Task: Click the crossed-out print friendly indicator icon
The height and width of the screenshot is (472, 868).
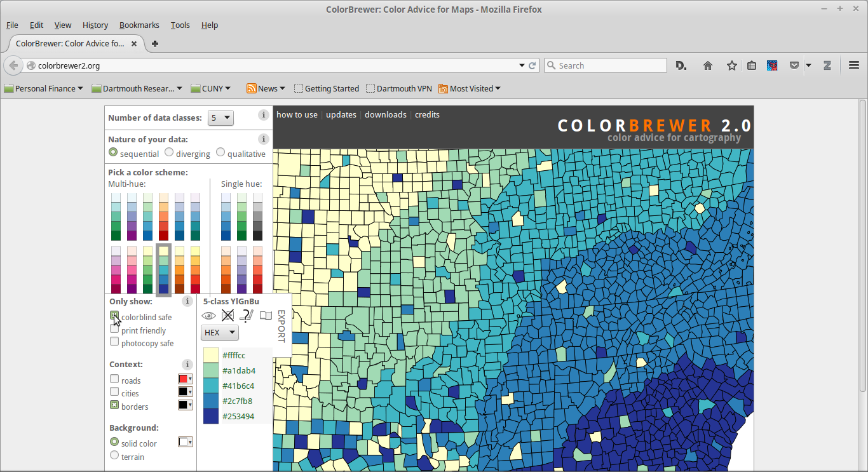Action: click(227, 315)
